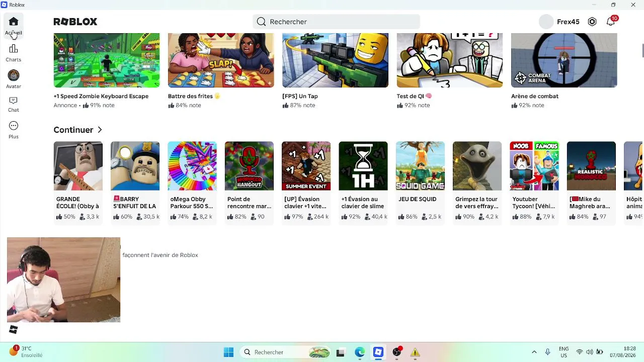This screenshot has width=644, height=362.
Task: Open the Robux balance icon
Action: (592, 22)
